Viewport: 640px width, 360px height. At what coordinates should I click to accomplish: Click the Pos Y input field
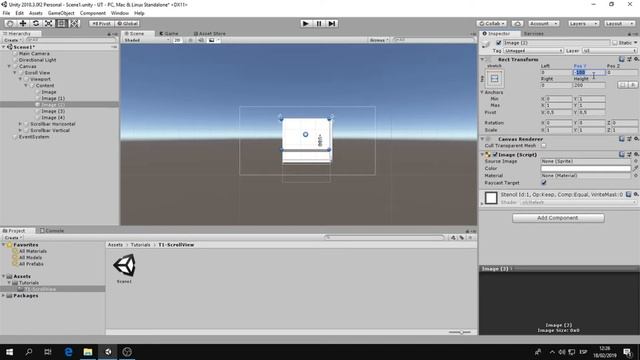[x=589, y=72]
